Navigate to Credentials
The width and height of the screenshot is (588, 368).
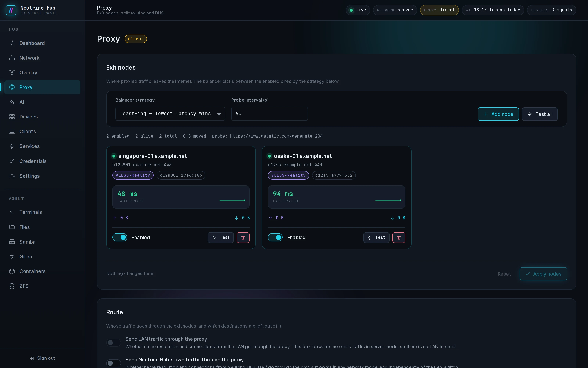point(42,161)
